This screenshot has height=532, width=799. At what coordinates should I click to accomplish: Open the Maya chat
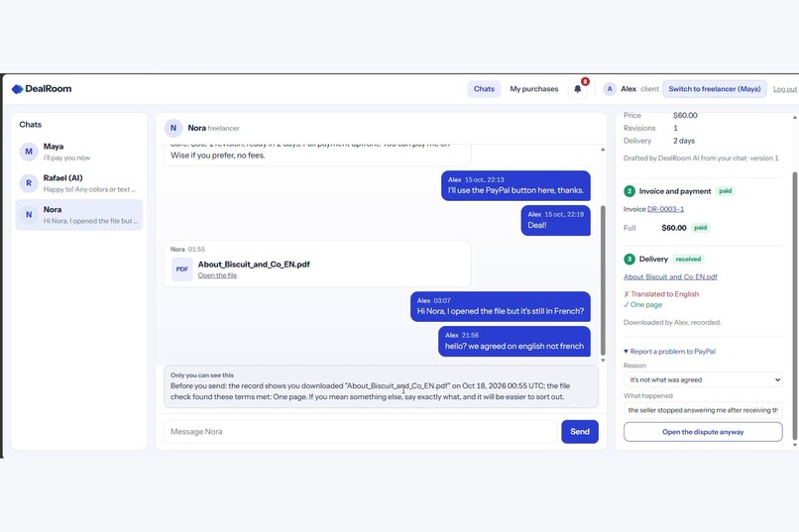point(79,152)
